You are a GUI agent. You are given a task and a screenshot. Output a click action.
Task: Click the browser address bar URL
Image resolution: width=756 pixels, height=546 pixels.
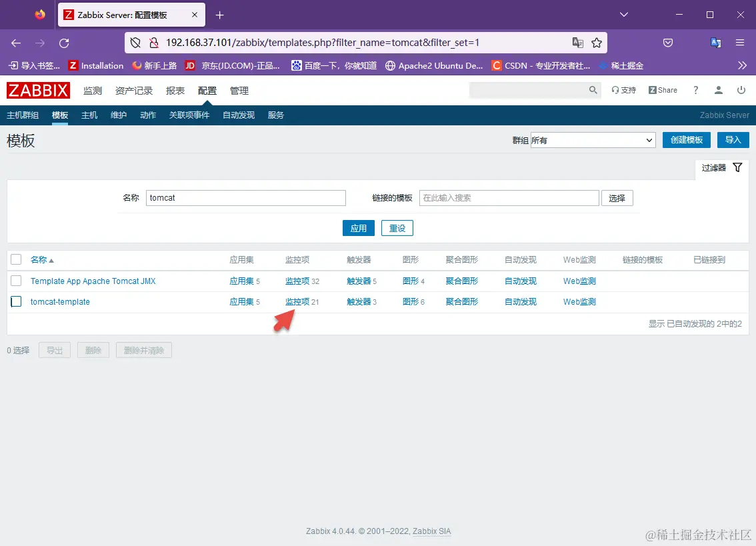click(x=323, y=43)
